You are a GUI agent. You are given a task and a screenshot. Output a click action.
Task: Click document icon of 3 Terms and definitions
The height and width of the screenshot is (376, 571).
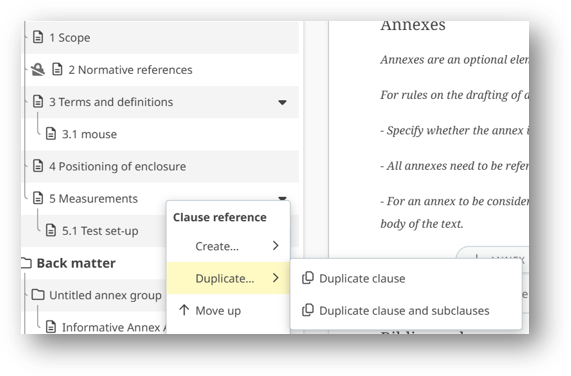38,102
